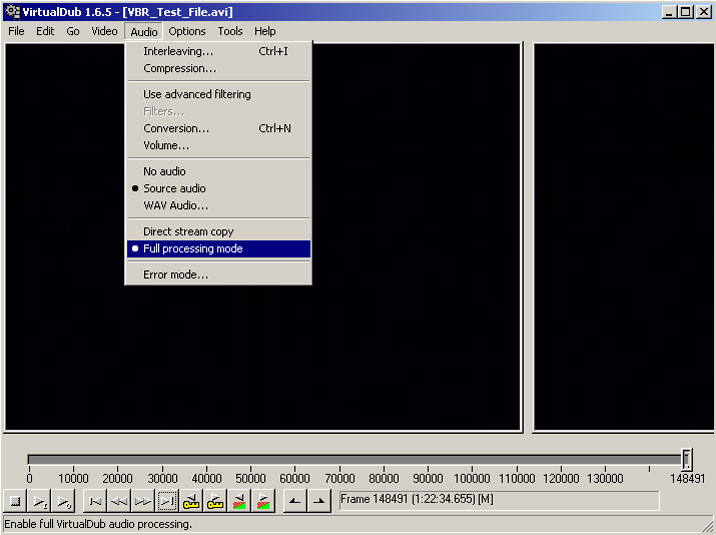Open the Tools menu
Image resolution: width=716 pixels, height=535 pixels.
click(230, 31)
